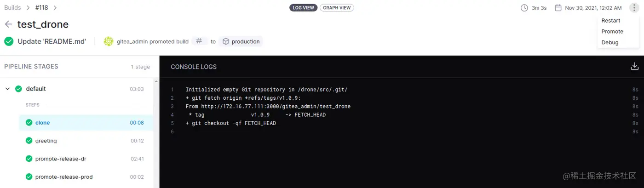Click the hash build number badge
Screen dimensions: 644x188
point(199,41)
